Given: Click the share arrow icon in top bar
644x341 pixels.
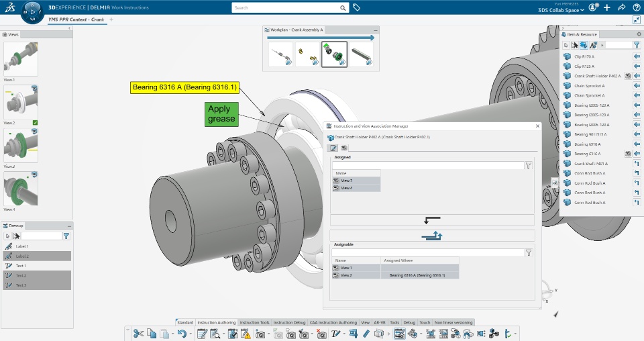Looking at the screenshot, I should pyautogui.click(x=621, y=7).
